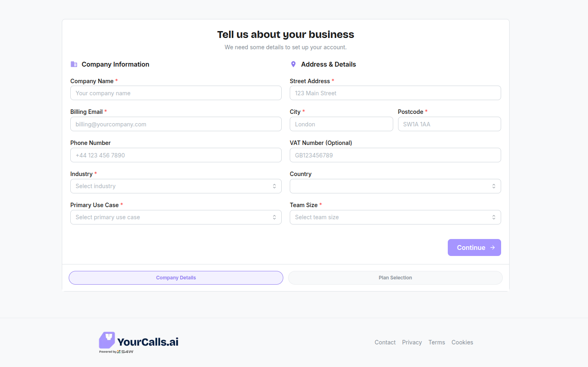Open the Primary Use Case dropdown
This screenshot has width=588, height=367.
click(x=176, y=217)
